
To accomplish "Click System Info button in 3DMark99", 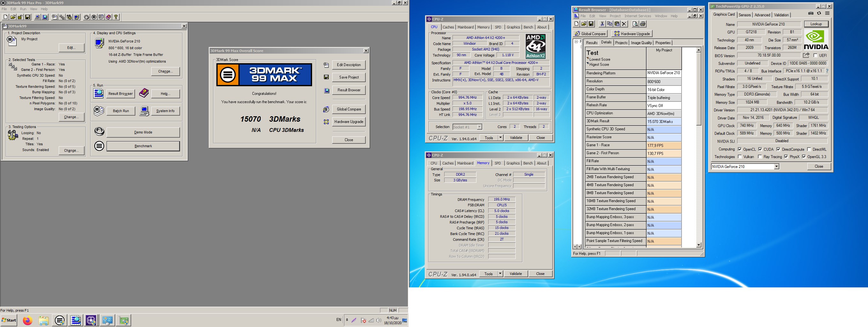I will [165, 111].
